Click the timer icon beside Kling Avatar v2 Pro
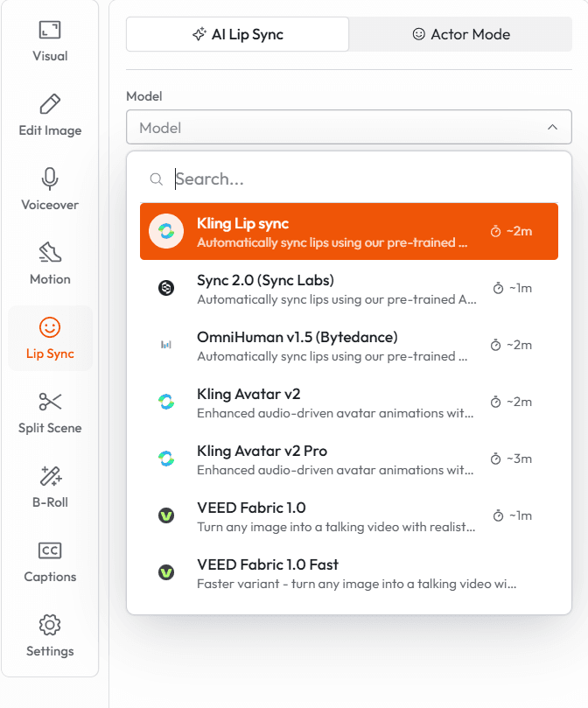Image resolution: width=588 pixels, height=708 pixels. point(495,459)
